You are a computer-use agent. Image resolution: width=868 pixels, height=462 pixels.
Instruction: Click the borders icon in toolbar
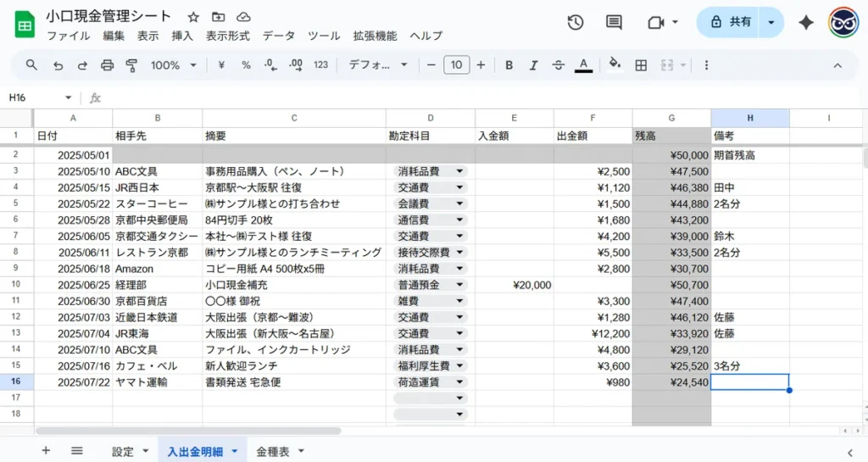(x=642, y=65)
